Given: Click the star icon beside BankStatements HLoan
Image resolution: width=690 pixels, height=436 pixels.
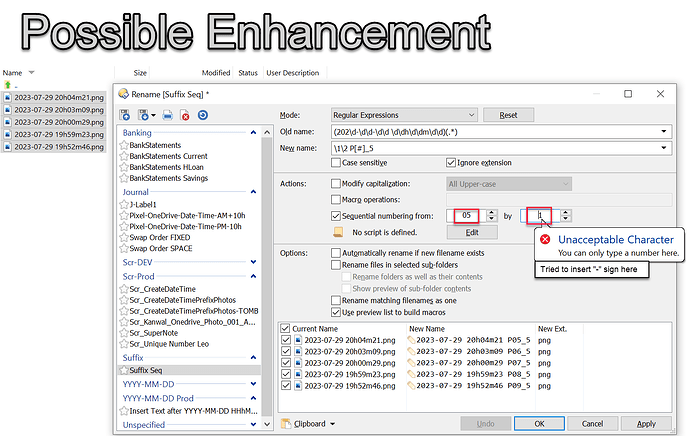Looking at the screenshot, I should click(x=124, y=167).
